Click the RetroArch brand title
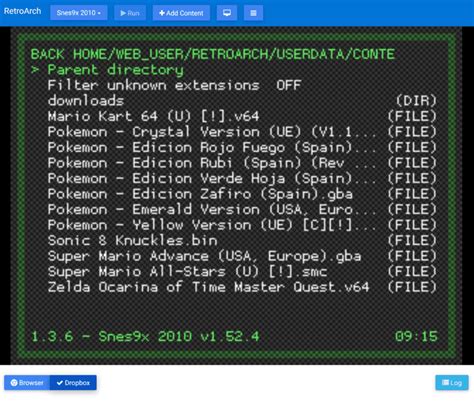474x401 pixels. pyautogui.click(x=22, y=11)
